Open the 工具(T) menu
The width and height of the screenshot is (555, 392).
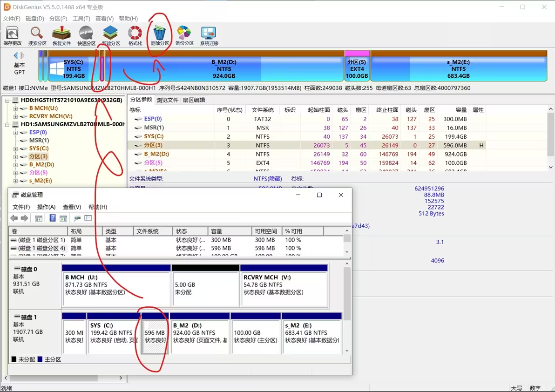(x=81, y=18)
